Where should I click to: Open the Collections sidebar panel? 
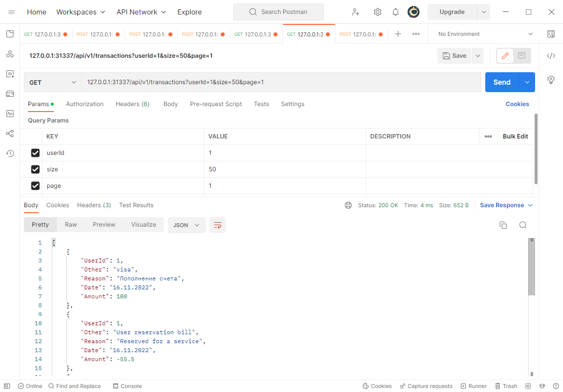tap(10, 33)
